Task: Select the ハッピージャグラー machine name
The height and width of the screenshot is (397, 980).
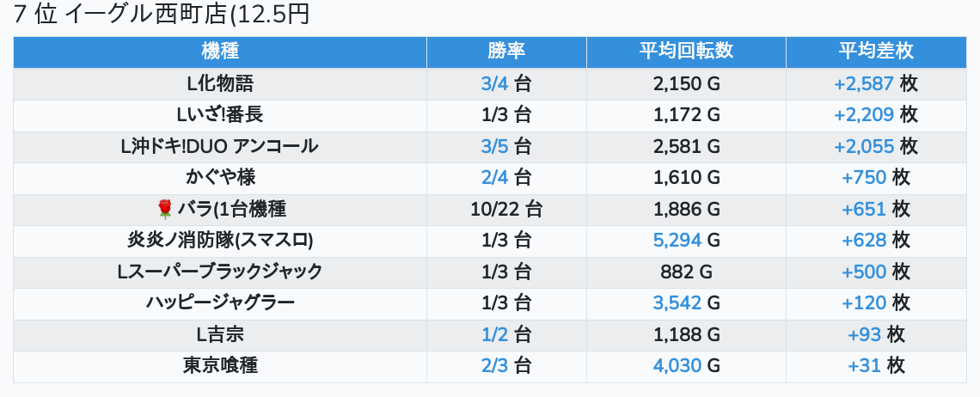Action: (220, 302)
